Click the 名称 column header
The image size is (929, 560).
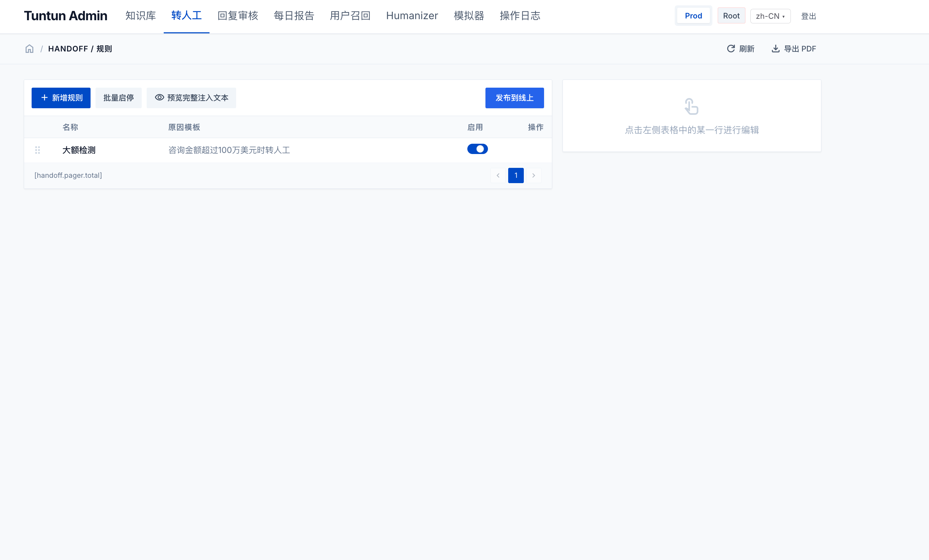click(x=70, y=127)
